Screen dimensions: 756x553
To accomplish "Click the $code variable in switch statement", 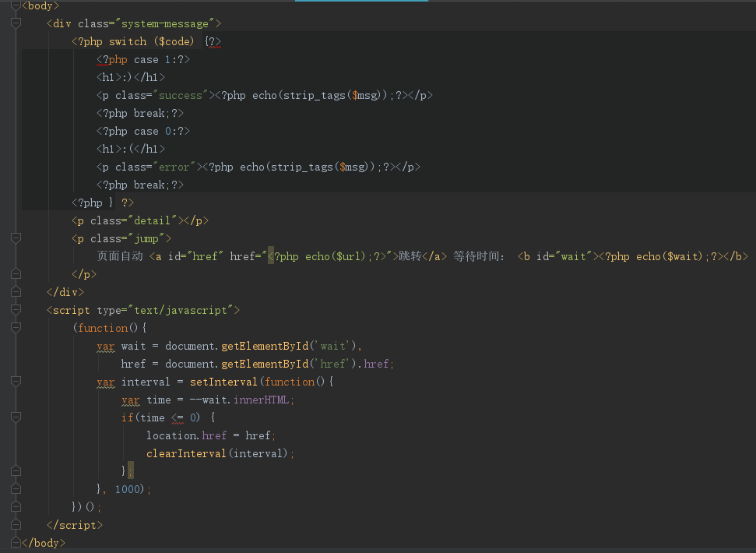I will pos(174,42).
